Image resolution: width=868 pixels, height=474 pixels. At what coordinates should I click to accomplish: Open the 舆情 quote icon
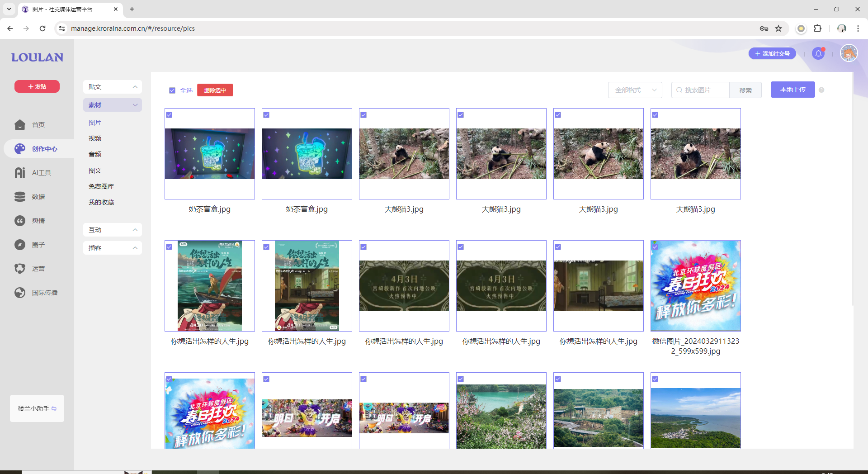pos(20,221)
